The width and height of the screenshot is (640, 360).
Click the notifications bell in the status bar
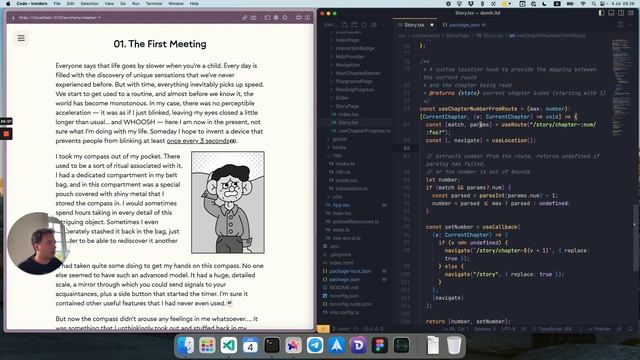[x=631, y=329]
